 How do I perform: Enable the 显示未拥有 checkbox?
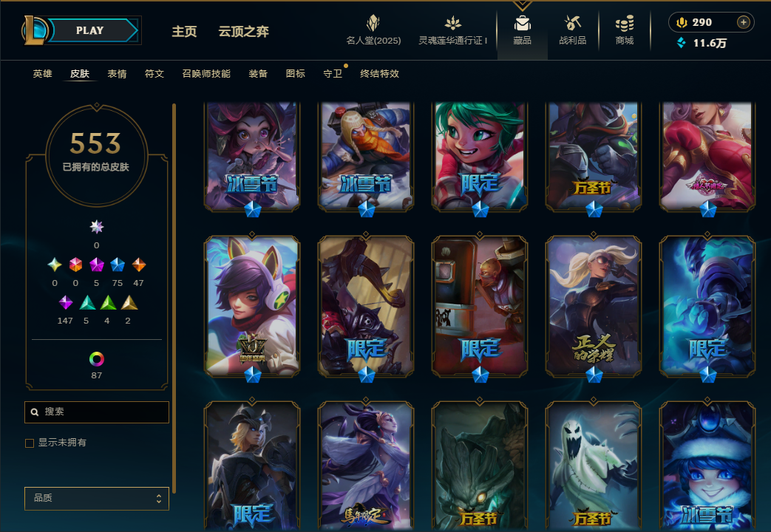[x=30, y=443]
